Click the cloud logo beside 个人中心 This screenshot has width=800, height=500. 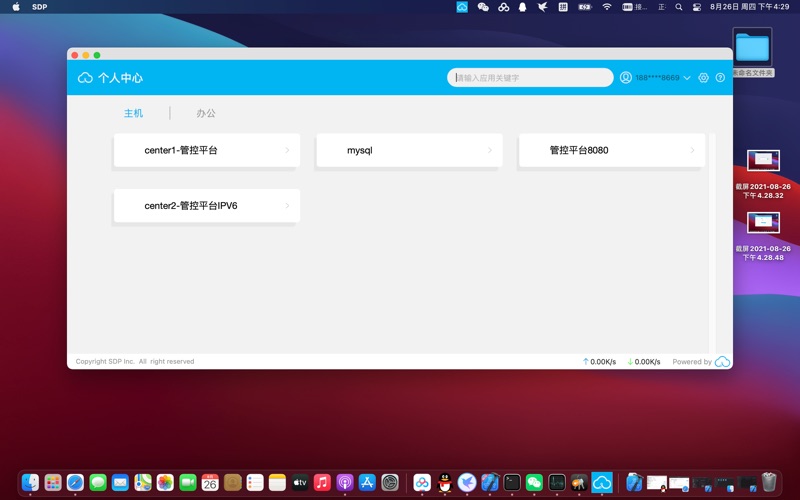85,78
